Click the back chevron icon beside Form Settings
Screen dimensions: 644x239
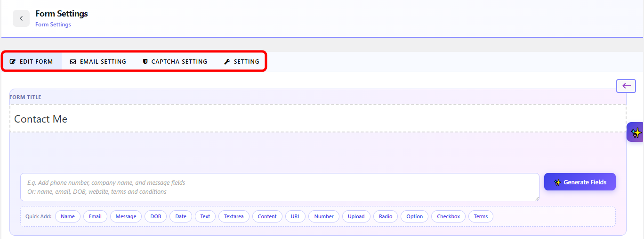(x=21, y=18)
